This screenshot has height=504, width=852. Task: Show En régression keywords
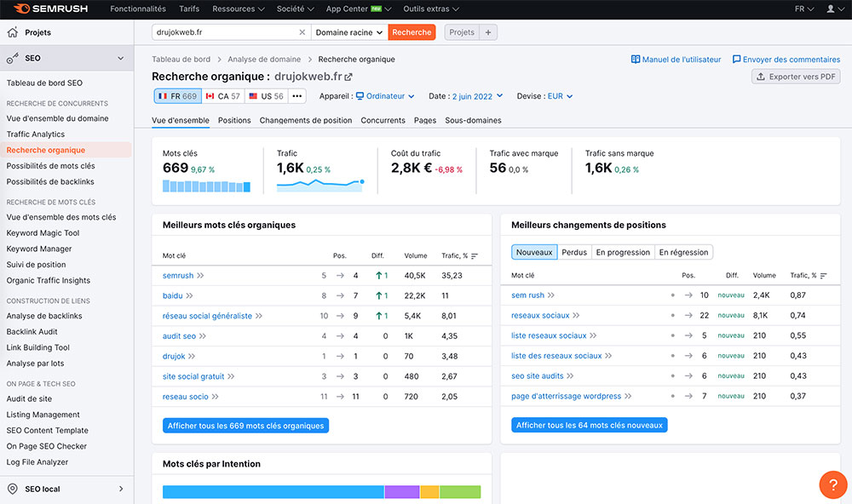[683, 252]
